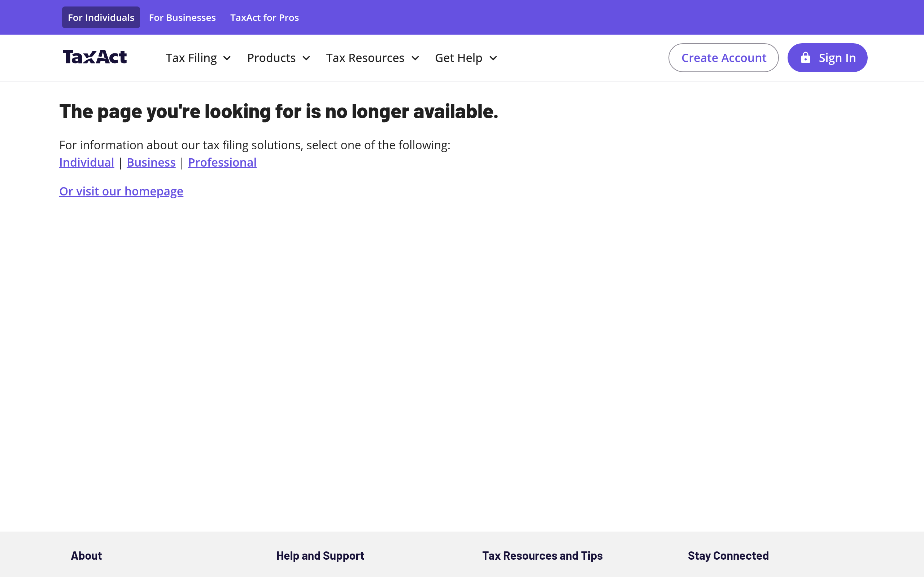
Task: Switch to the For Businesses tab
Action: point(182,18)
